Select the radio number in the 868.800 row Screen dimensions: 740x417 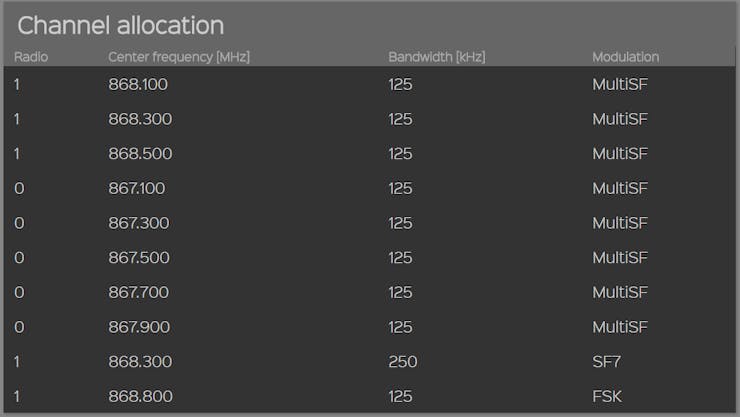tap(18, 396)
